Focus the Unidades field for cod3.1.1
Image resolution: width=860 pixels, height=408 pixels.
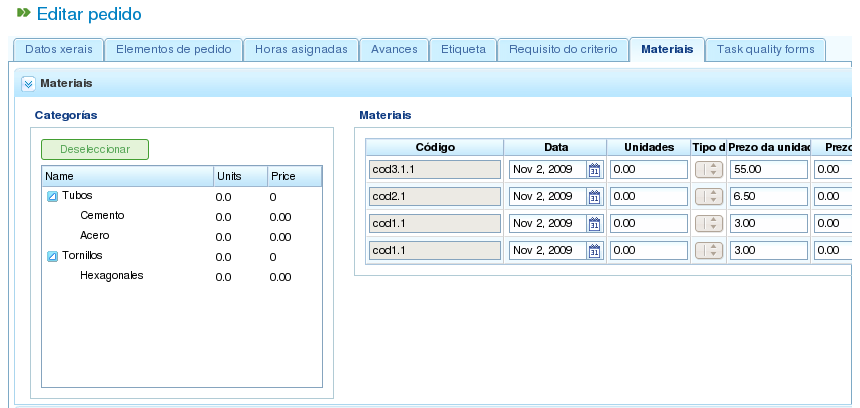coord(649,169)
